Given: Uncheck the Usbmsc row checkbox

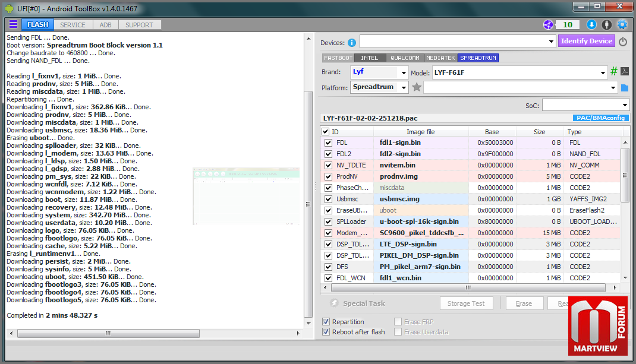Looking at the screenshot, I should 328,199.
